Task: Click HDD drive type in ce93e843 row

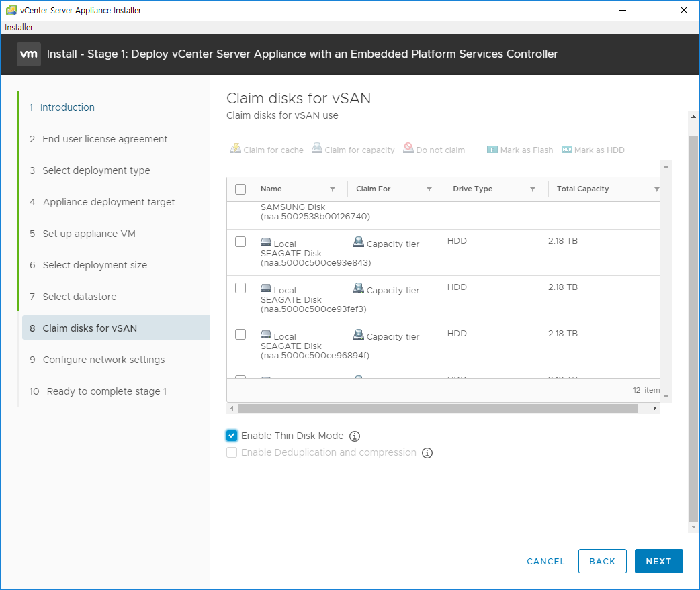Action: pyautogui.click(x=457, y=241)
